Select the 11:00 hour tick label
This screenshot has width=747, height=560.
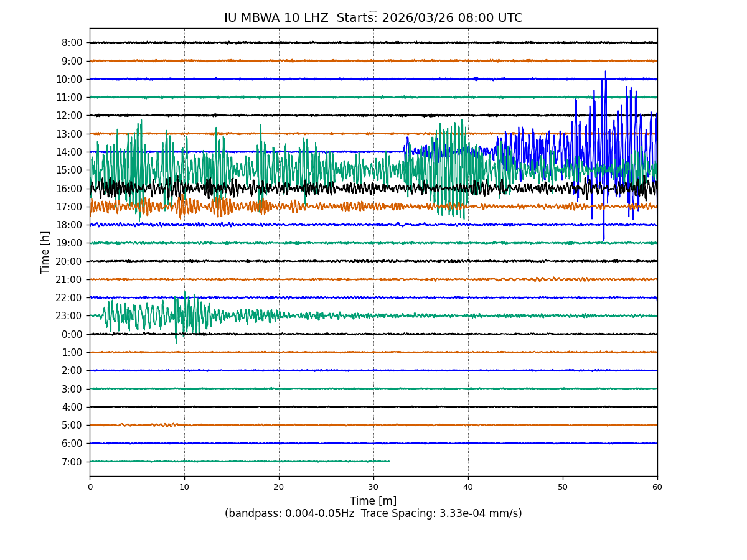pyautogui.click(x=69, y=97)
